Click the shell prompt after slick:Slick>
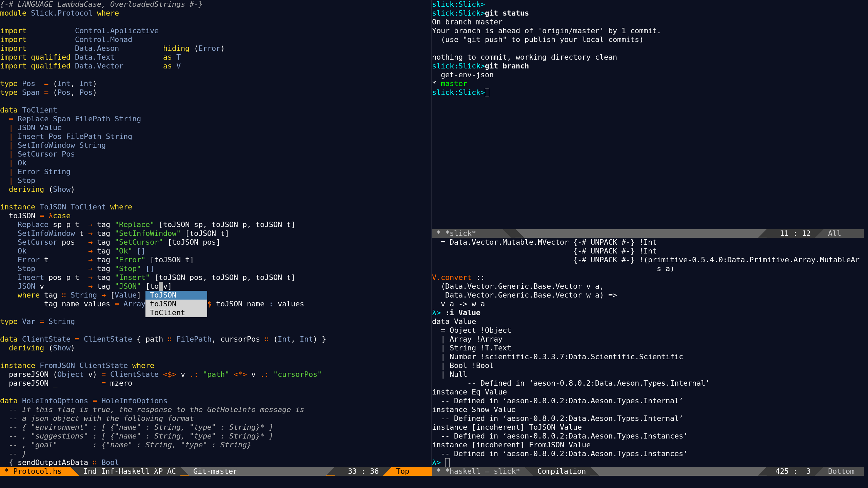868x488 pixels. click(x=488, y=92)
